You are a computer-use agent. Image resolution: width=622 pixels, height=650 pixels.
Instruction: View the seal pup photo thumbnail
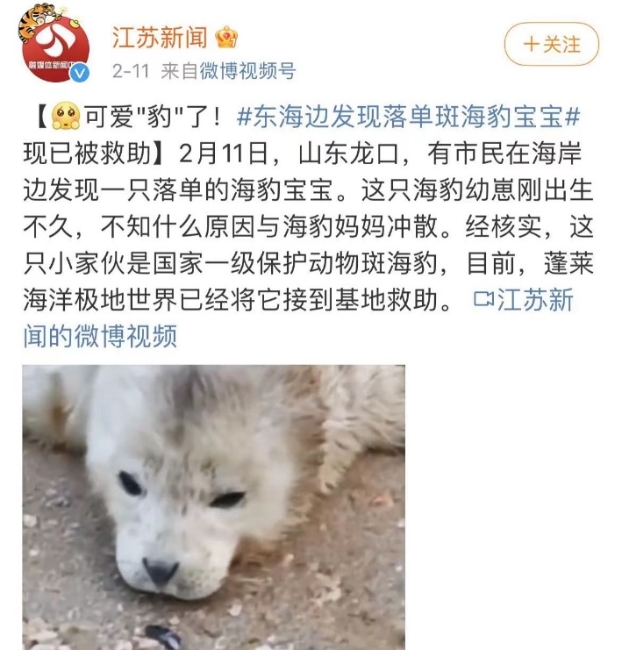[214, 507]
